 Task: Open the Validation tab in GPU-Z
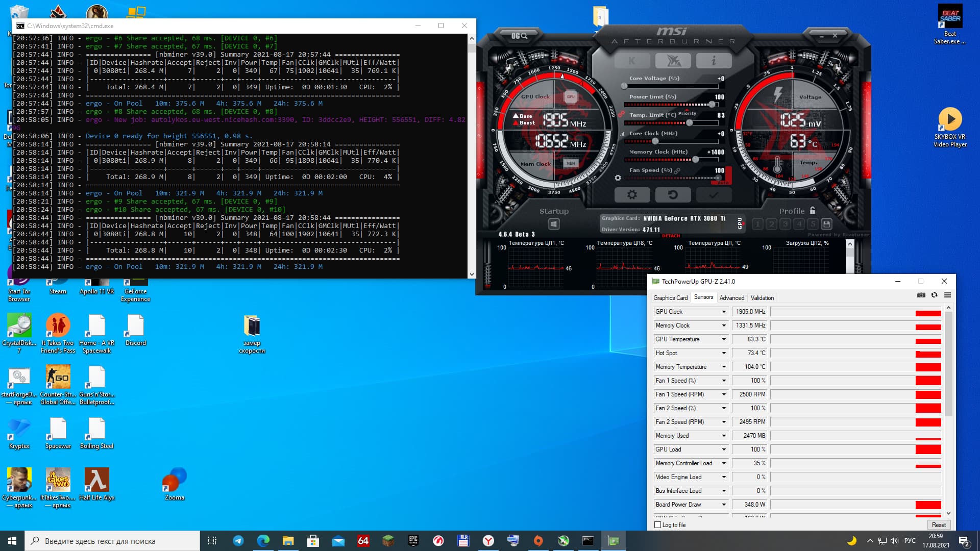coord(762,298)
